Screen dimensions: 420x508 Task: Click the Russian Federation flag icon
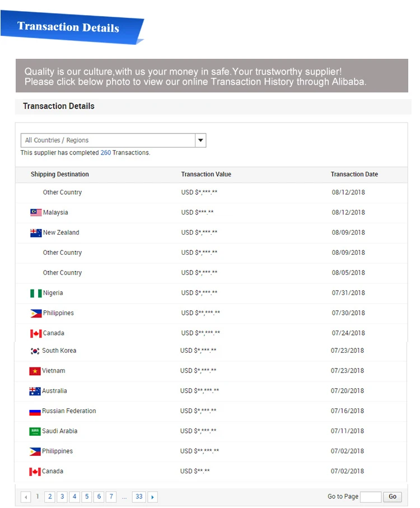pyautogui.click(x=35, y=412)
